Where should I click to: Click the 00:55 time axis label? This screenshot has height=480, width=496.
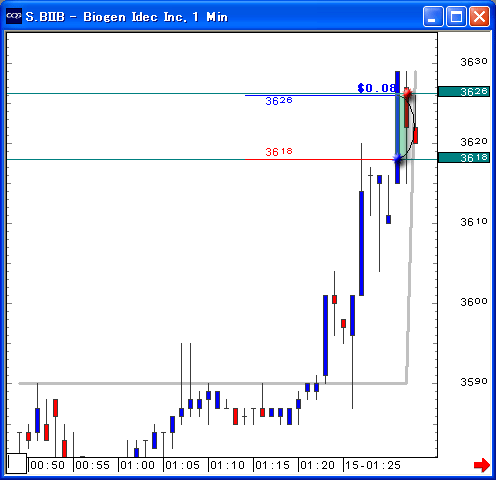click(92, 465)
